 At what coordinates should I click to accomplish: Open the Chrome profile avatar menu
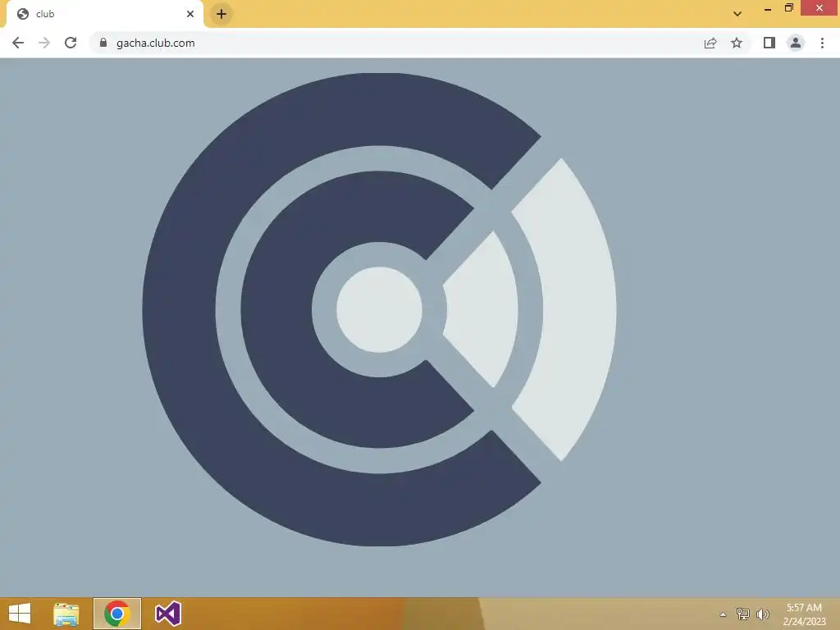(x=796, y=43)
